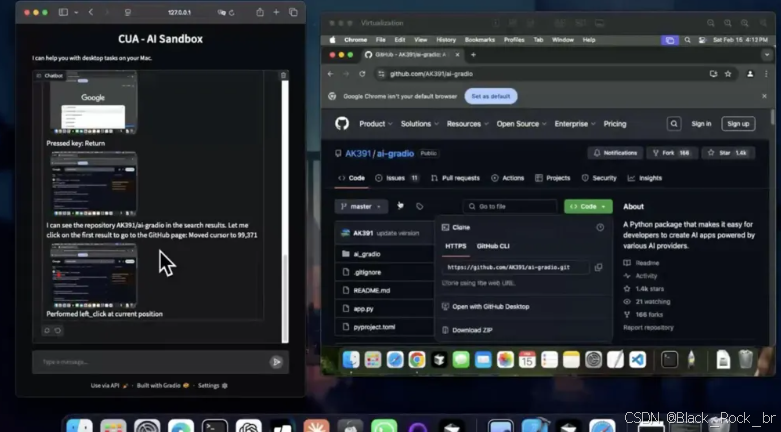Open the Insights repository tab

645,178
